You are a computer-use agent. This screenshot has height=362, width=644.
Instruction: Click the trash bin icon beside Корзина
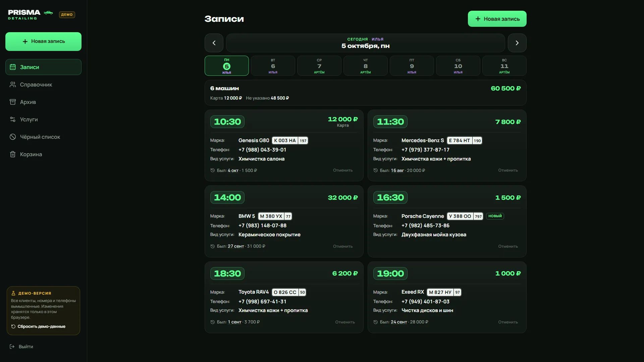[13, 154]
